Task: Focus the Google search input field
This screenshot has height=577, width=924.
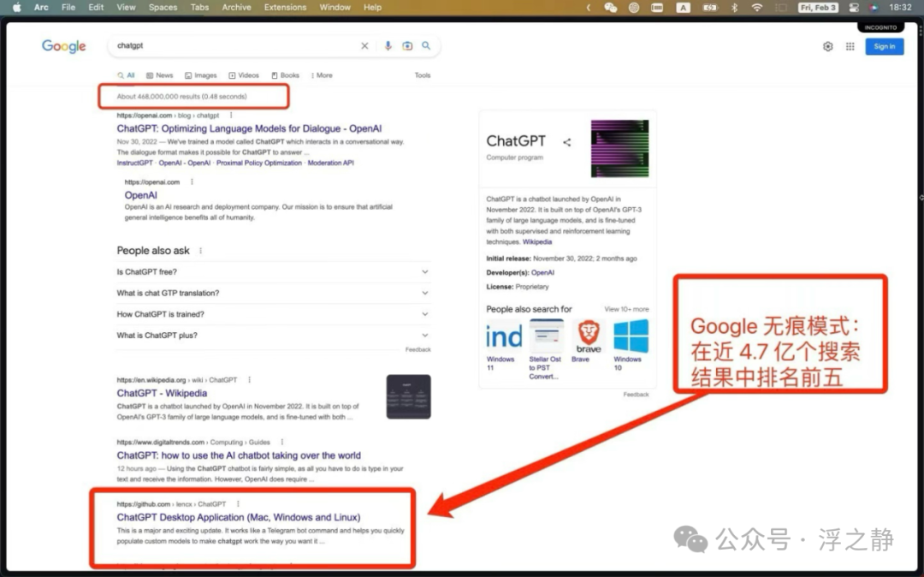Action: coord(236,46)
